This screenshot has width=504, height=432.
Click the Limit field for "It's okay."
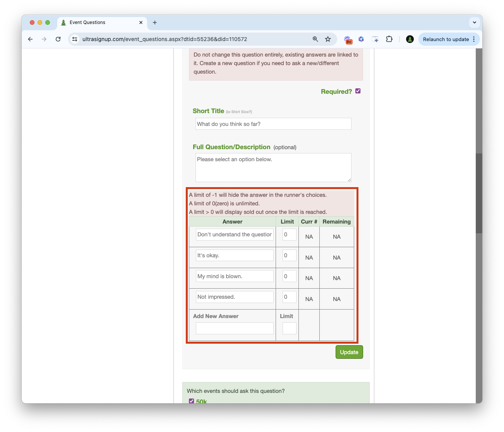[x=290, y=255]
